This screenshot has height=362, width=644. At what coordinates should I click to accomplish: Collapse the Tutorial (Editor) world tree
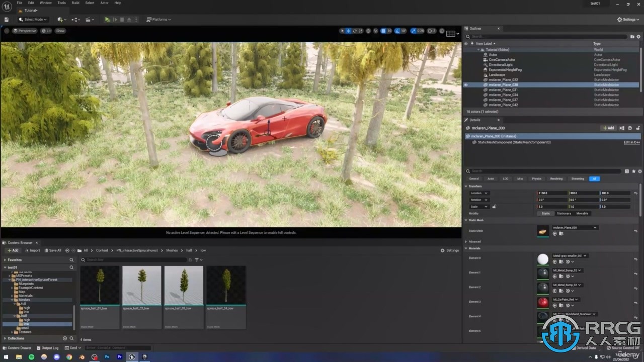coord(478,50)
